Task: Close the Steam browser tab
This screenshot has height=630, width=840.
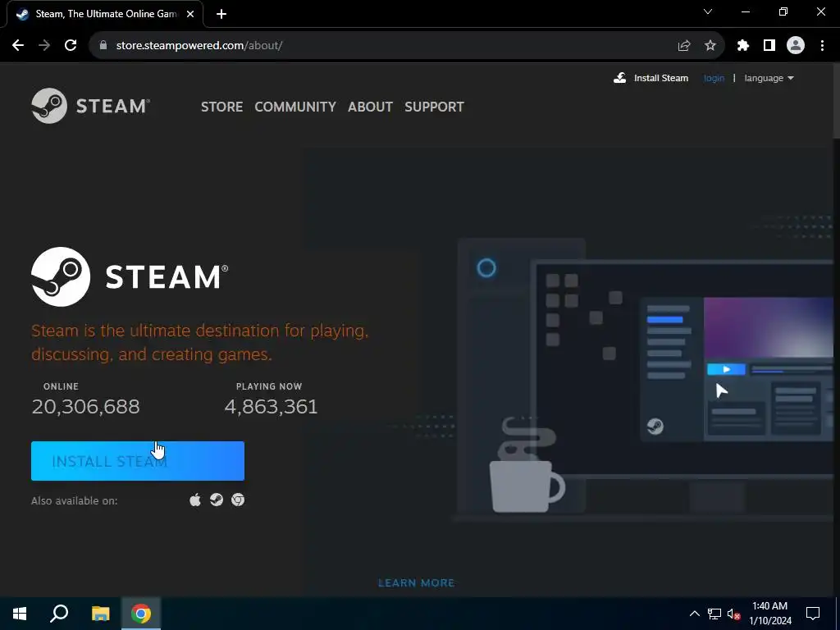Action: click(x=190, y=15)
